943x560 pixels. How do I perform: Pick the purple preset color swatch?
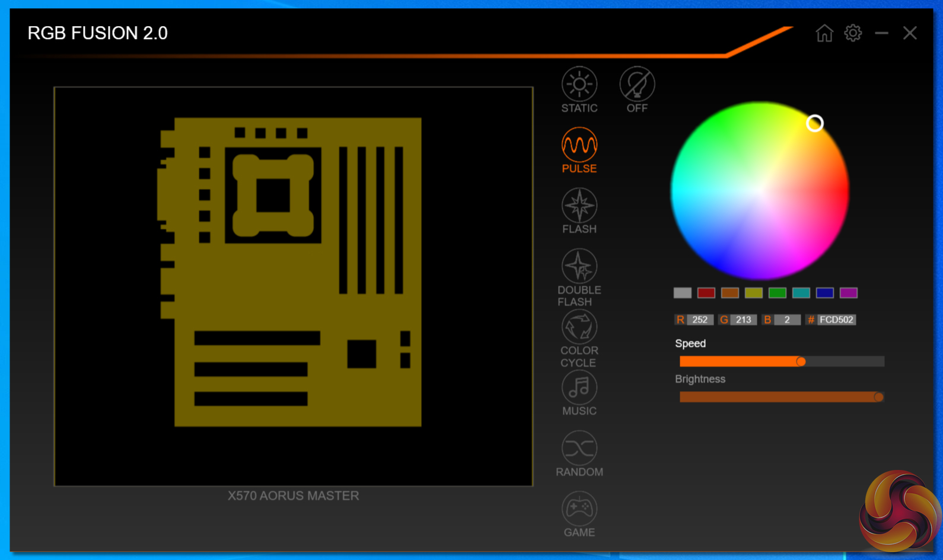[x=848, y=293]
